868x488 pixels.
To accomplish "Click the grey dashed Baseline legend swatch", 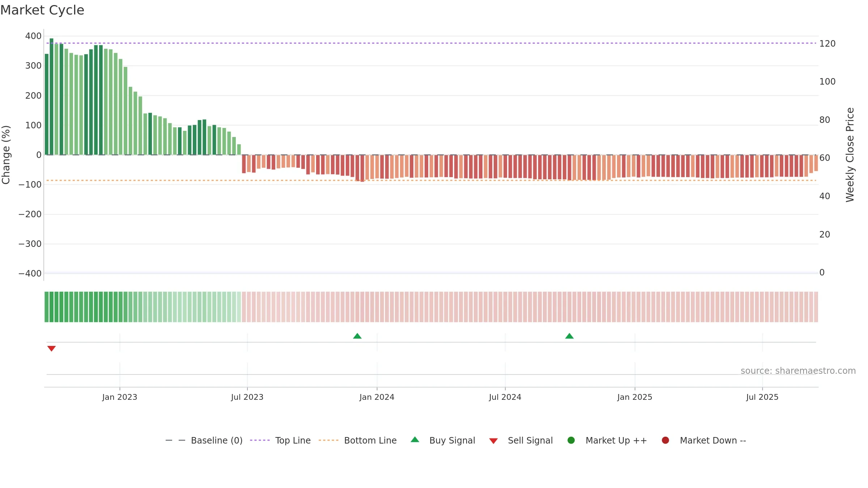I will pos(175,440).
